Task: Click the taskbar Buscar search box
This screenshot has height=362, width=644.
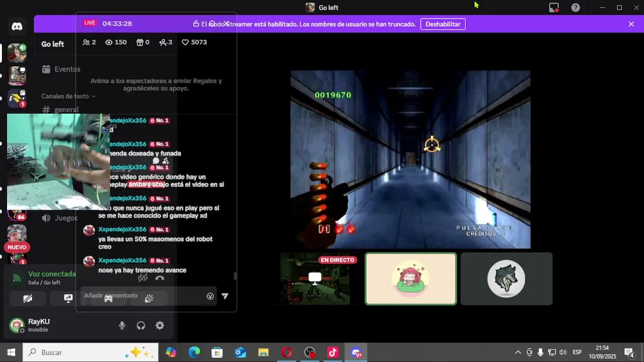Action: coord(91,352)
